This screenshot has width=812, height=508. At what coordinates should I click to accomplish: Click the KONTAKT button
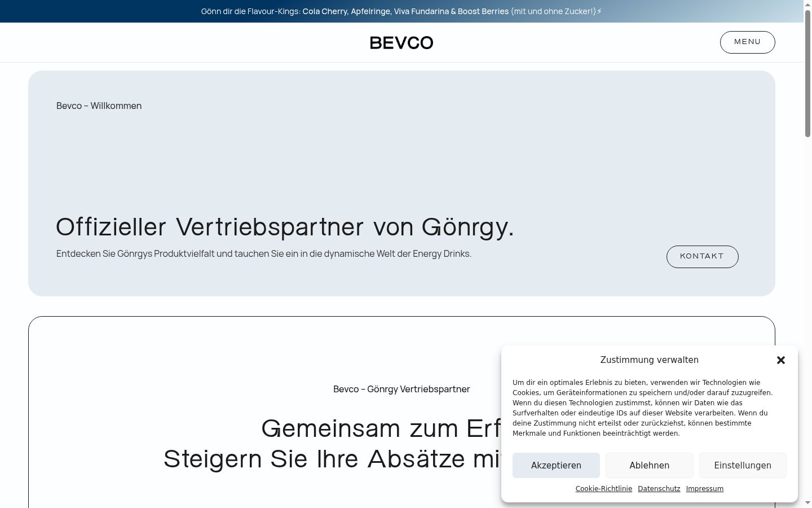coord(703,257)
